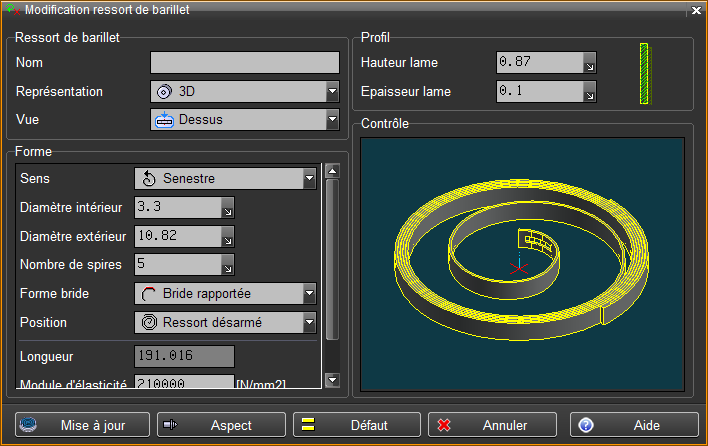Image resolution: width=708 pixels, height=446 pixels.
Task: Click the Mise à jour button
Action: pos(82,425)
